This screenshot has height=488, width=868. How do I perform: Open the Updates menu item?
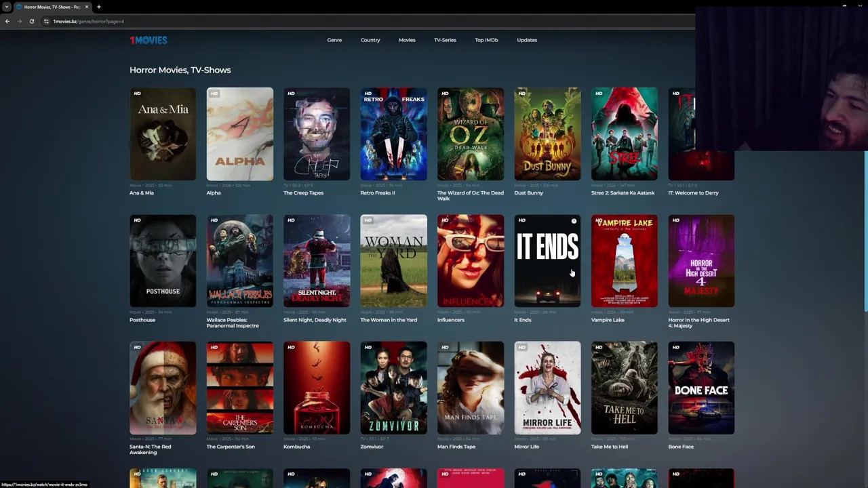[527, 40]
